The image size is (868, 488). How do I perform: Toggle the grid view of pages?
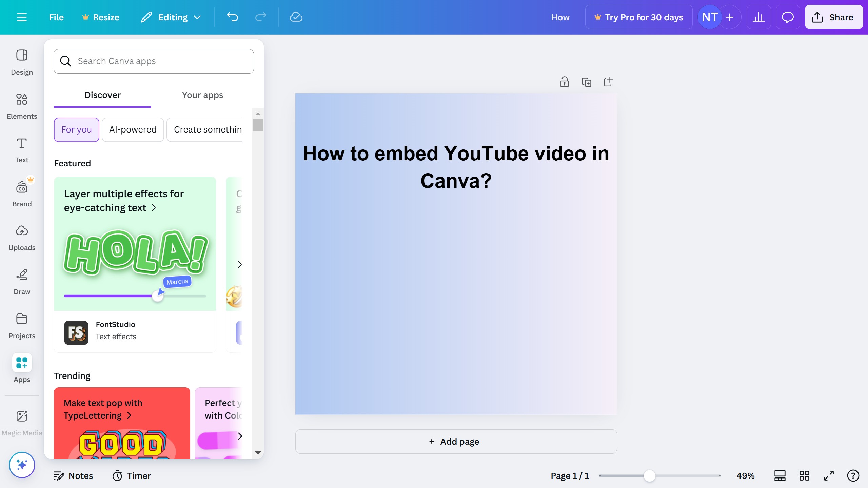tap(804, 475)
